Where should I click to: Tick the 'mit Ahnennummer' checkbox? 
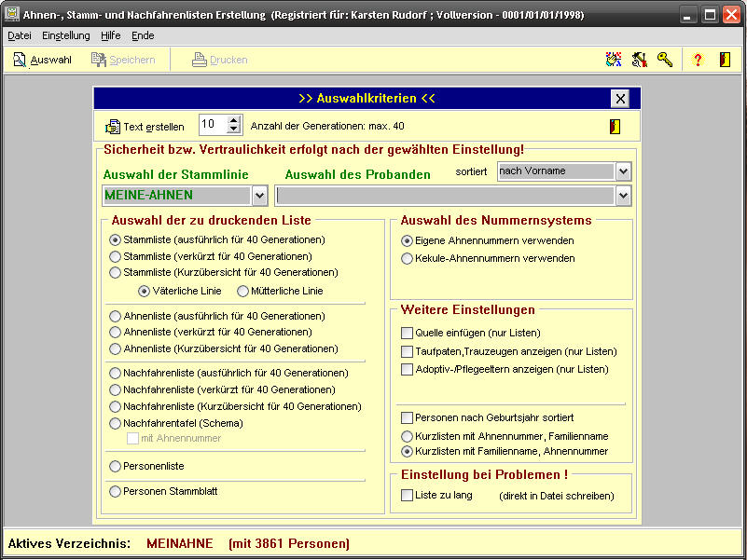pyautogui.click(x=133, y=439)
